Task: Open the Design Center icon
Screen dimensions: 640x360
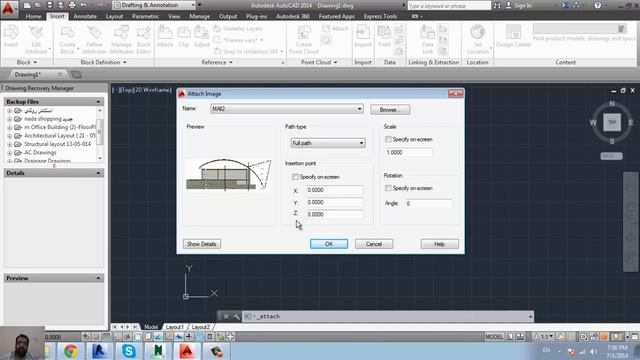Action: click(513, 36)
